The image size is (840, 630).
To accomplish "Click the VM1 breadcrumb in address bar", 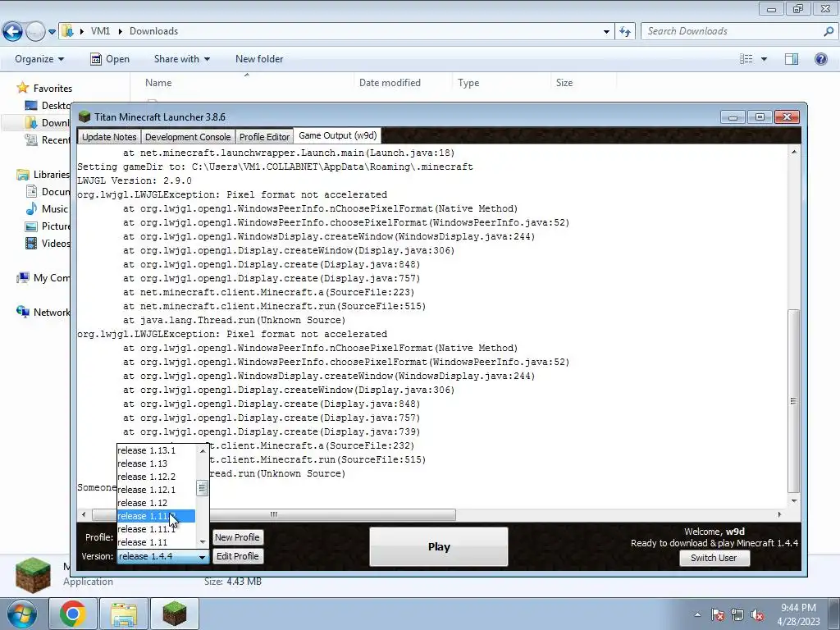I will (x=100, y=31).
